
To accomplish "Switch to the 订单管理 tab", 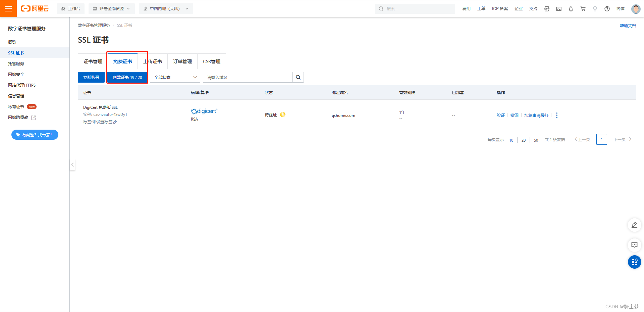I will click(x=182, y=61).
